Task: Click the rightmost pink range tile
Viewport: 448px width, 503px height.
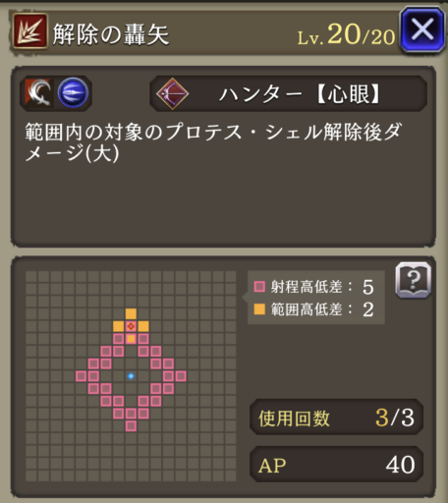Action: (181, 376)
